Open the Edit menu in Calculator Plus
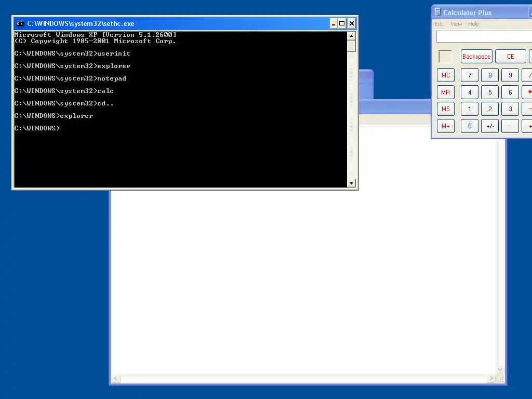Screen dimensions: 532x399 pyautogui.click(x=440, y=24)
